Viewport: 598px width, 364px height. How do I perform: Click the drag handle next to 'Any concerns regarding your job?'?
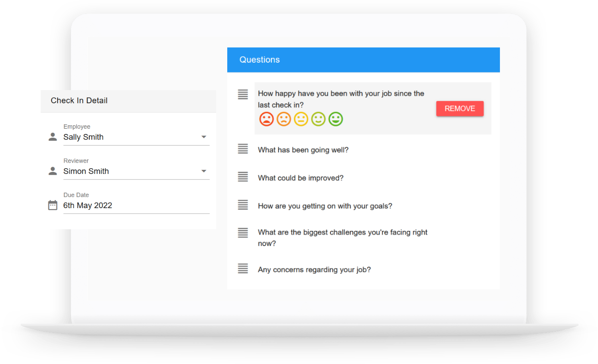click(x=243, y=268)
